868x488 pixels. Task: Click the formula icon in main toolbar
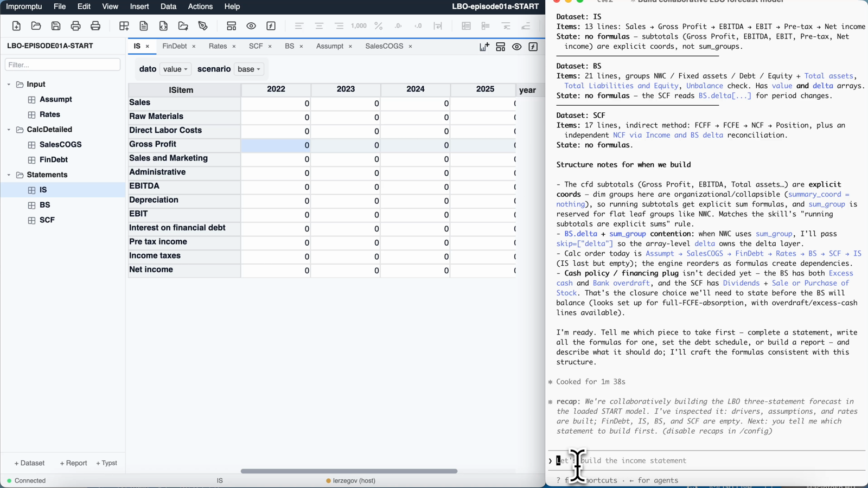pyautogui.click(x=271, y=26)
